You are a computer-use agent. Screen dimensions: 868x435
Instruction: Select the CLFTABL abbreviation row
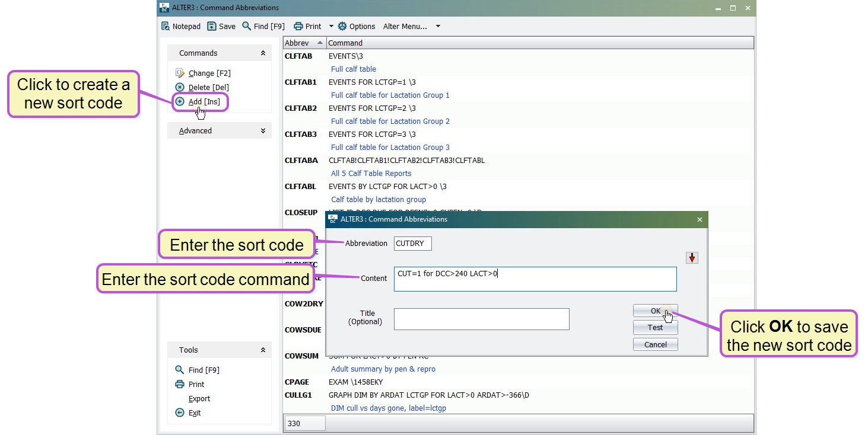300,187
